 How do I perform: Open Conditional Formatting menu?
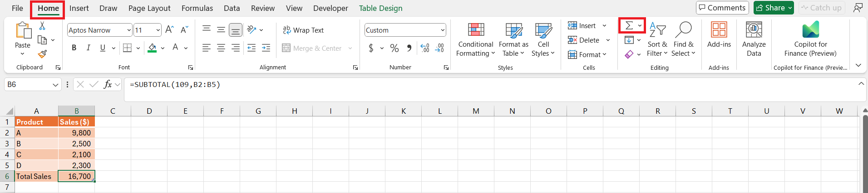(x=476, y=39)
